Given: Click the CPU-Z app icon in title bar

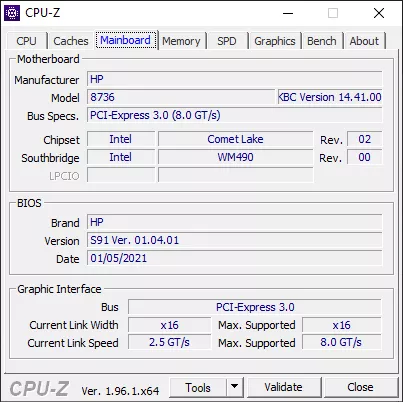Looking at the screenshot, I should point(12,13).
